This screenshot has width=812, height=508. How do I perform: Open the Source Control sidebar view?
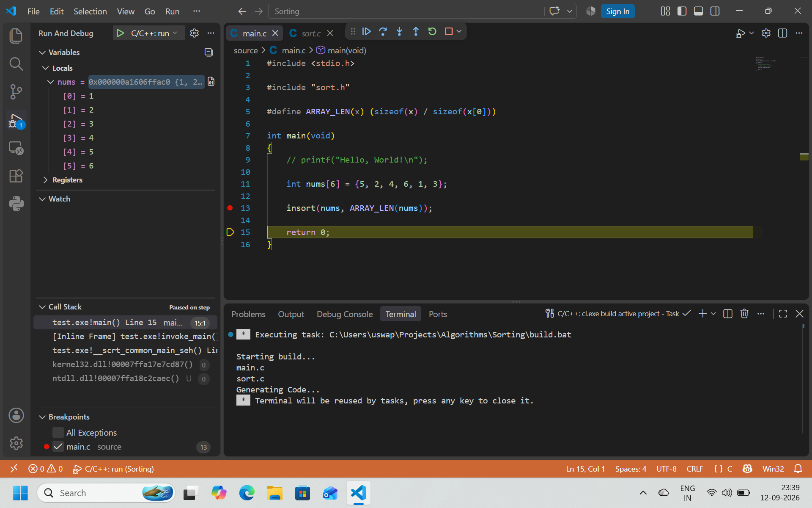tap(16, 91)
